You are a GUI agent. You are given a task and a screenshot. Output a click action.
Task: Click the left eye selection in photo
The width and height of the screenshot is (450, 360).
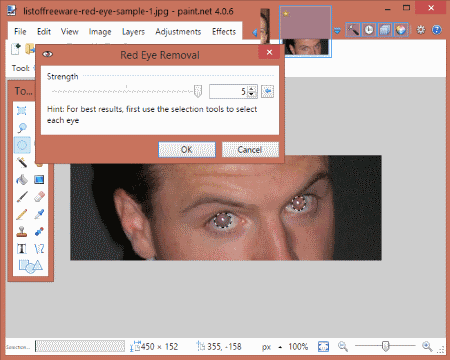(223, 220)
